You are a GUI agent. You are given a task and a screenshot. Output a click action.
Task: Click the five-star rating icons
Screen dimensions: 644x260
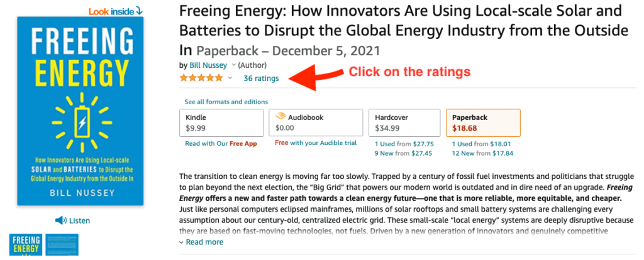pyautogui.click(x=201, y=78)
